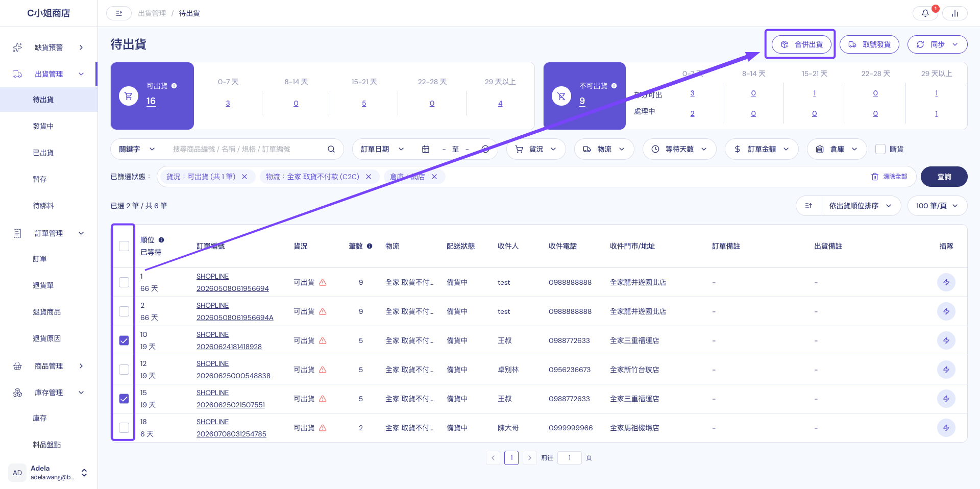Open the statistics chart icon
This screenshot has width=980, height=489.
(954, 13)
